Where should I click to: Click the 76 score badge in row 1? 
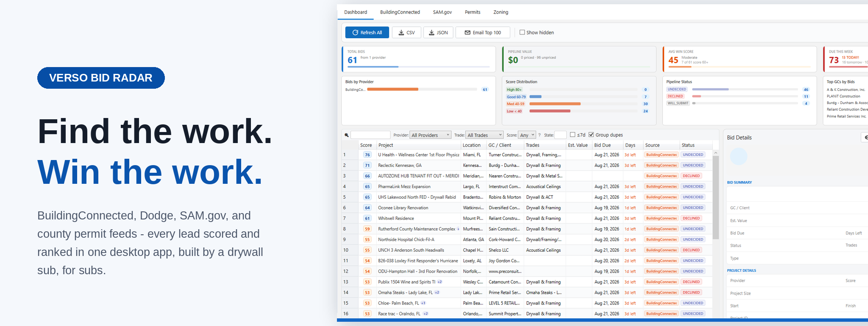367,155
